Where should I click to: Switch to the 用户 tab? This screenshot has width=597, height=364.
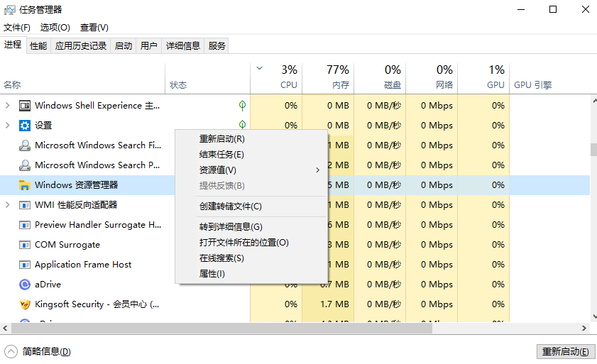tap(149, 46)
